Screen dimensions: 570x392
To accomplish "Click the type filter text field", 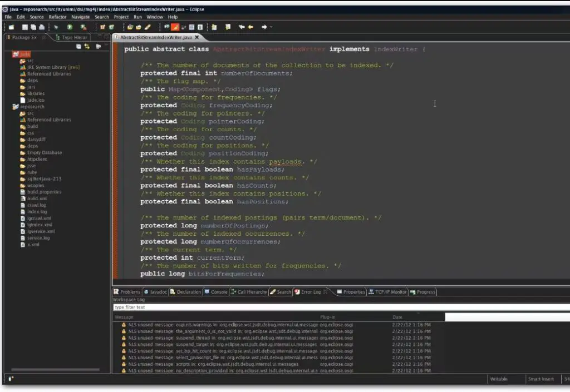I will click(341, 307).
